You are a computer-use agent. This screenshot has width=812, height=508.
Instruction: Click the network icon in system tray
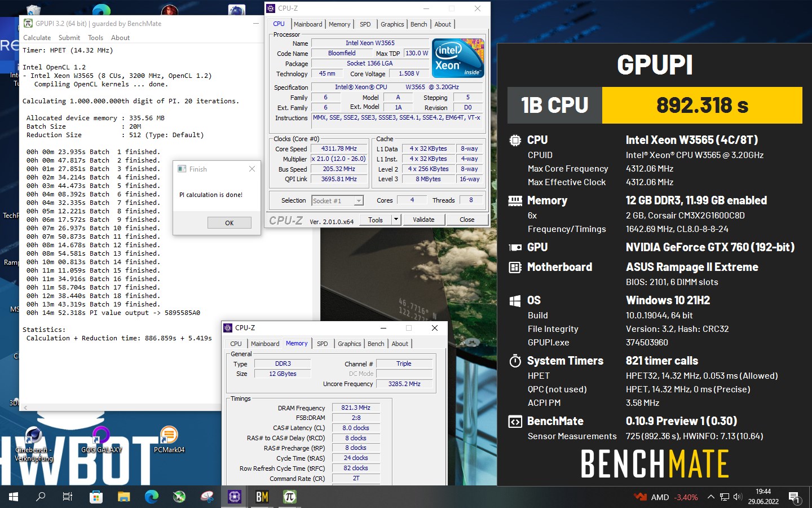point(725,497)
